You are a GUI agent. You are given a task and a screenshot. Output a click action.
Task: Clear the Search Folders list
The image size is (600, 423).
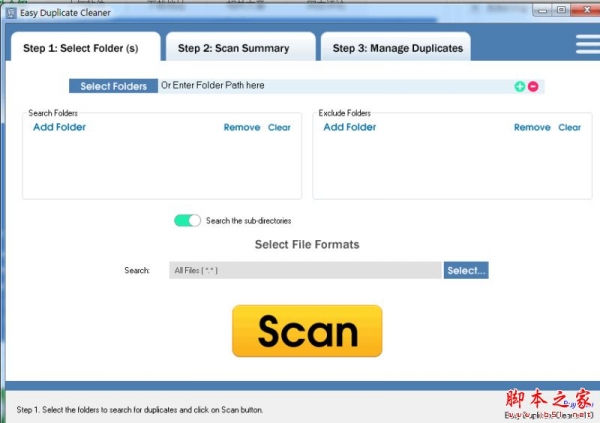coord(279,127)
